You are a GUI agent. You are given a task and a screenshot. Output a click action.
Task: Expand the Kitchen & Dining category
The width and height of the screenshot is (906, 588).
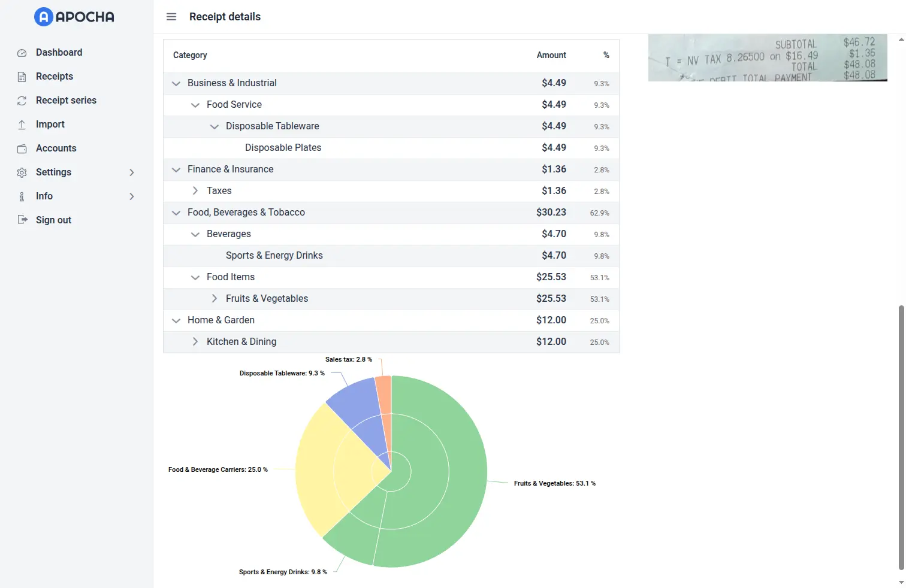pos(195,341)
